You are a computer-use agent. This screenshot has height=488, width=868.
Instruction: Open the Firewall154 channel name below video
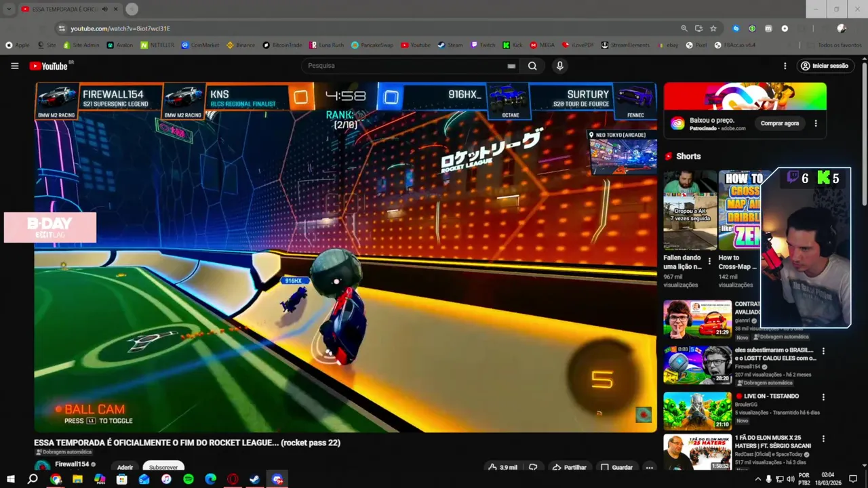72,464
